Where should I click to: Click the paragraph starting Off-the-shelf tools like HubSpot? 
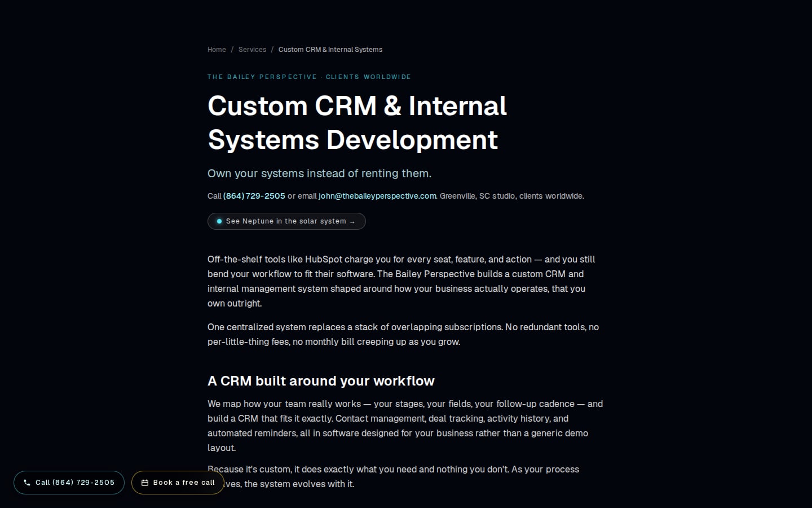point(401,281)
